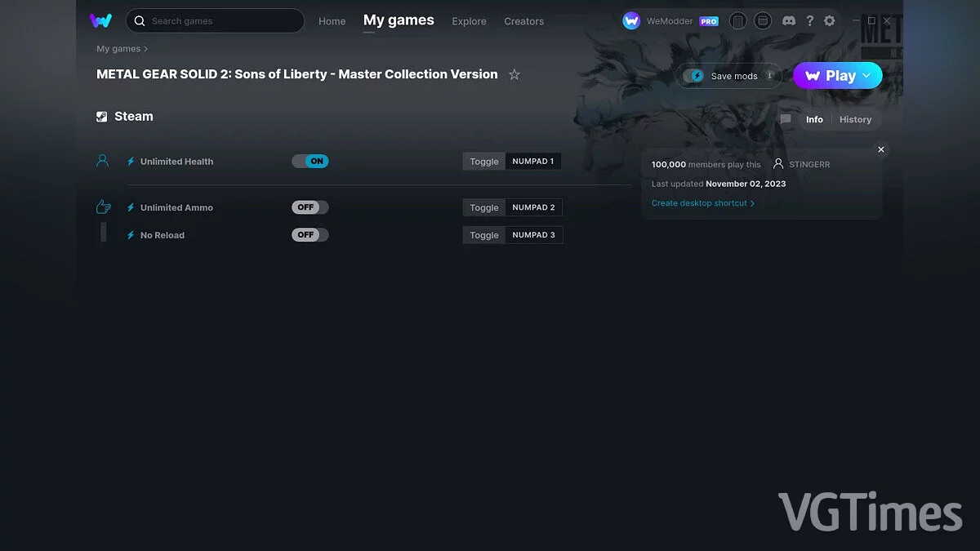Click Last updated November 02, 2023
Screen dimensions: 980x551
click(719, 184)
